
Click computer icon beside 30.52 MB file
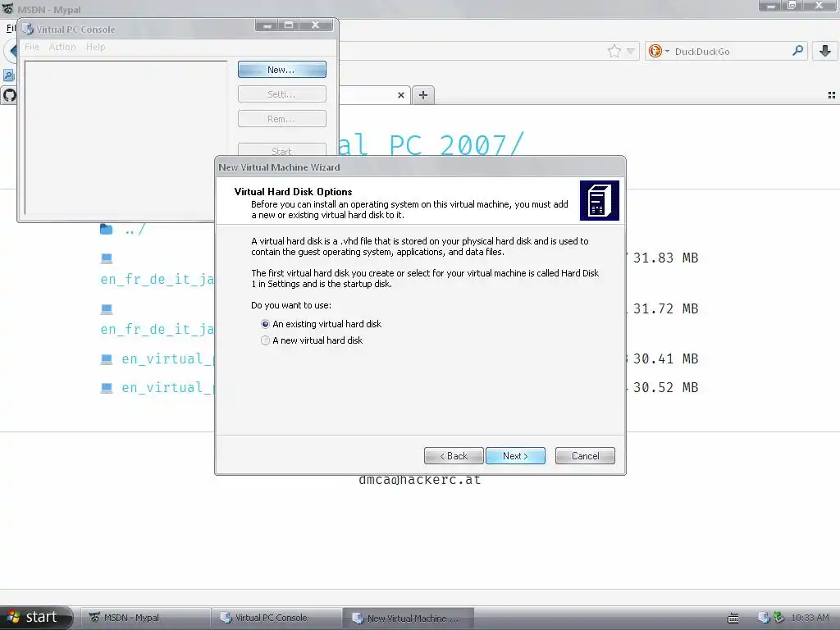107,388
